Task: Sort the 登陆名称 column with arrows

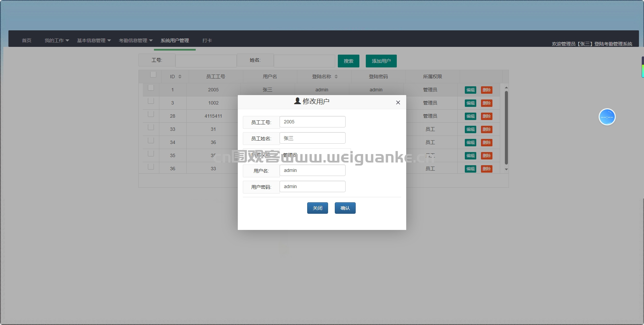Action: [x=336, y=77]
